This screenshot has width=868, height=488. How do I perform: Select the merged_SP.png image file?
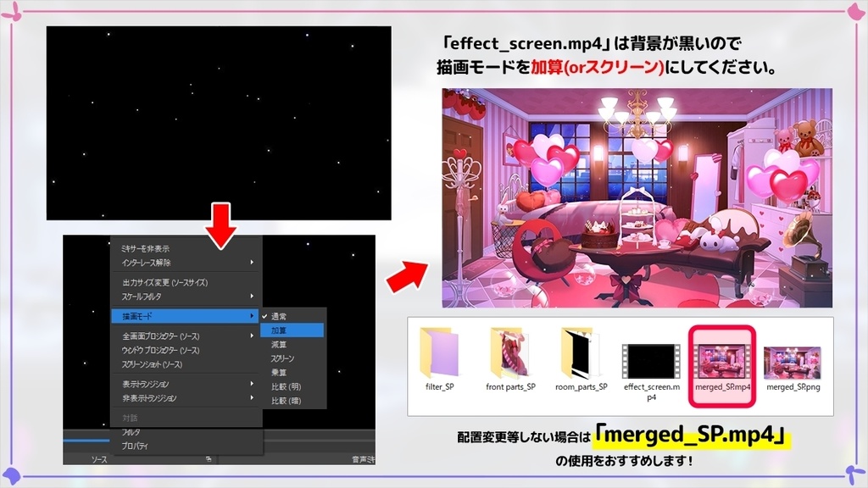click(x=793, y=360)
